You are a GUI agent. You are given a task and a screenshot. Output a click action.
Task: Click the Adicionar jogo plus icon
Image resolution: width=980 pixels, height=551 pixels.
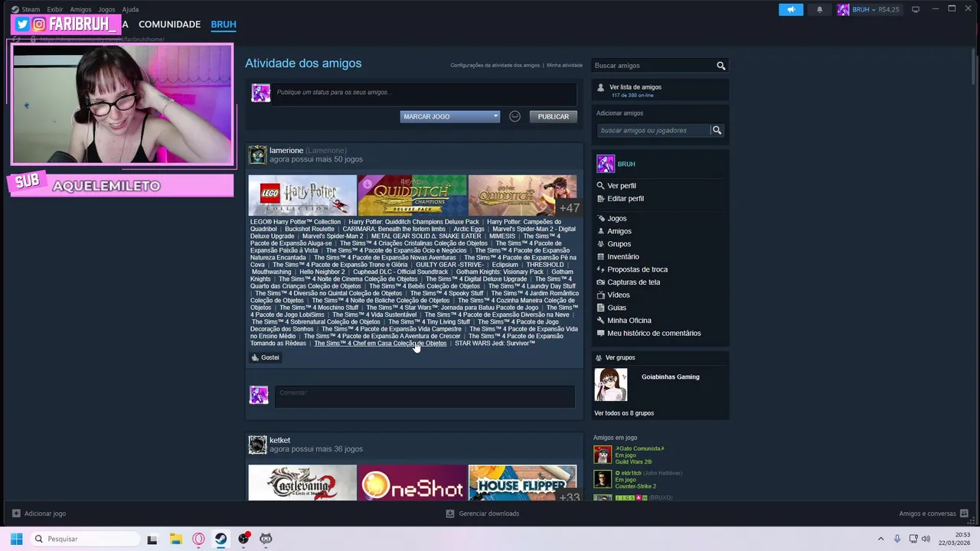(x=16, y=514)
